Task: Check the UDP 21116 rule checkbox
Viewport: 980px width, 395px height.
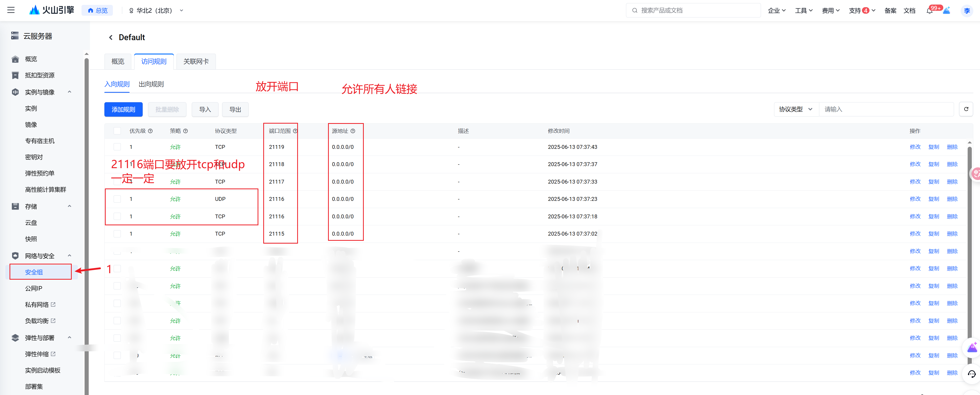Action: (117, 199)
